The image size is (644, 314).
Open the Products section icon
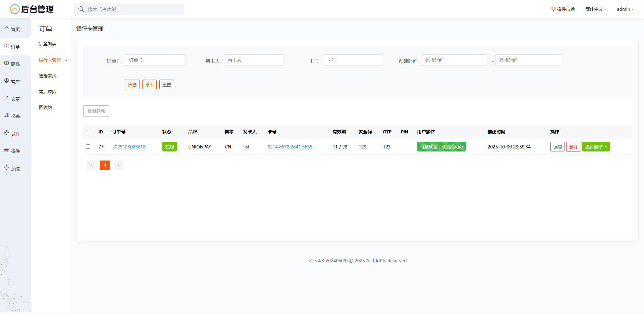7,63
